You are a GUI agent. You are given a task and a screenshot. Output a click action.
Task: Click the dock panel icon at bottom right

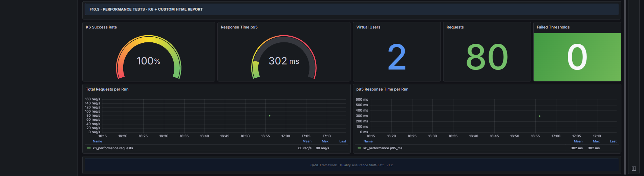tap(634, 169)
